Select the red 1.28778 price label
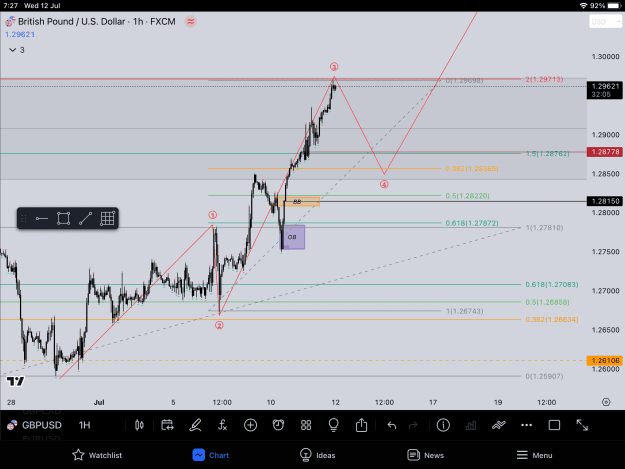625x469 pixels. [605, 152]
